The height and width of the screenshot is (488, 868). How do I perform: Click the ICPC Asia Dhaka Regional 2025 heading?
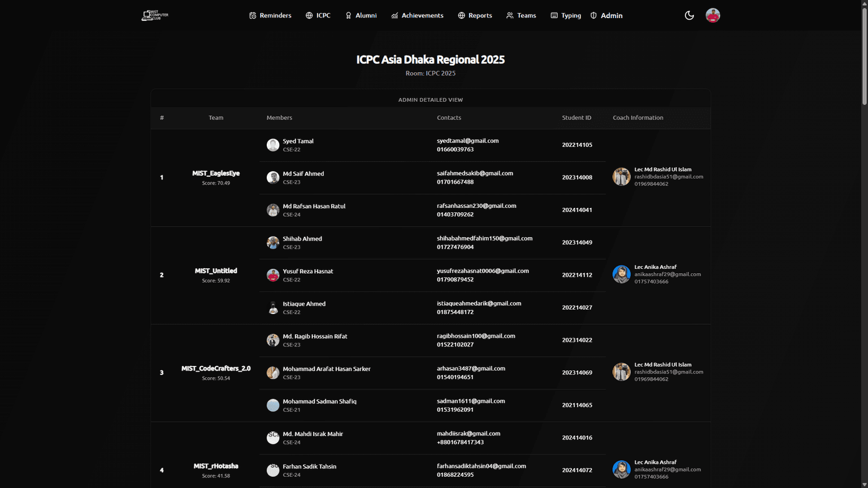coord(431,59)
